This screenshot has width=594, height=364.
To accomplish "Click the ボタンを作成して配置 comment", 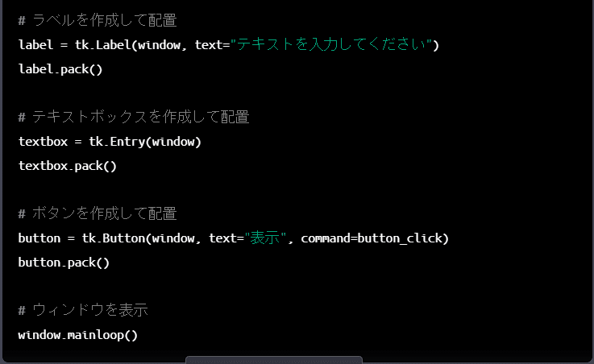I will pos(98,213).
